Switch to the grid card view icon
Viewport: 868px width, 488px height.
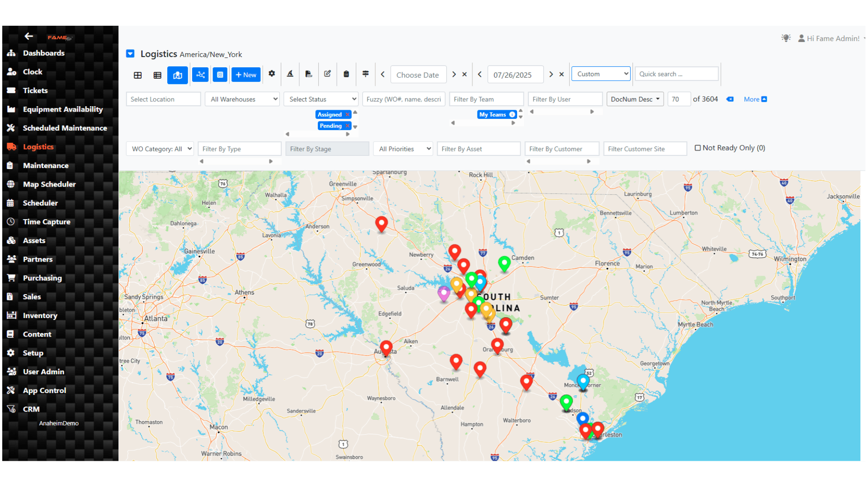(138, 75)
